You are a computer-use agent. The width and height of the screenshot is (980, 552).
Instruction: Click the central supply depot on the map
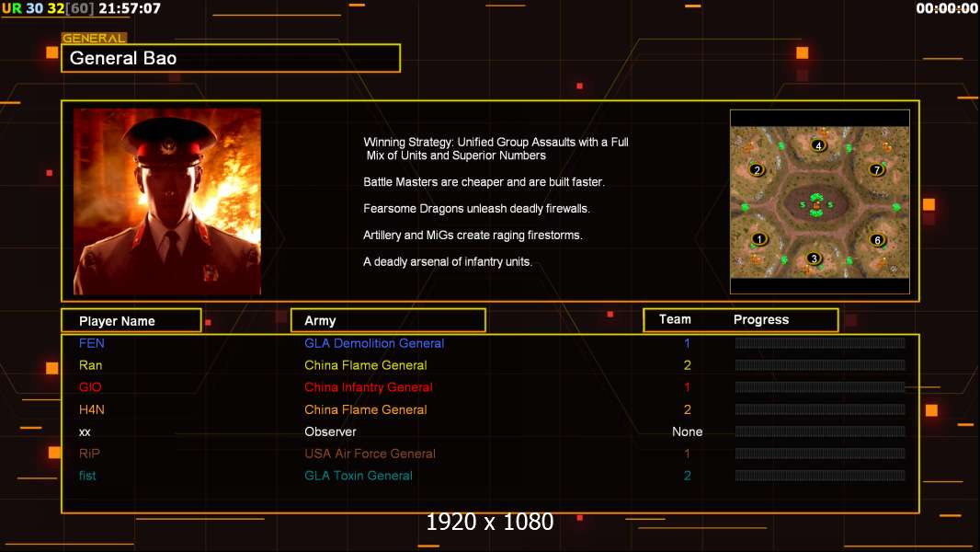pyautogui.click(x=816, y=205)
